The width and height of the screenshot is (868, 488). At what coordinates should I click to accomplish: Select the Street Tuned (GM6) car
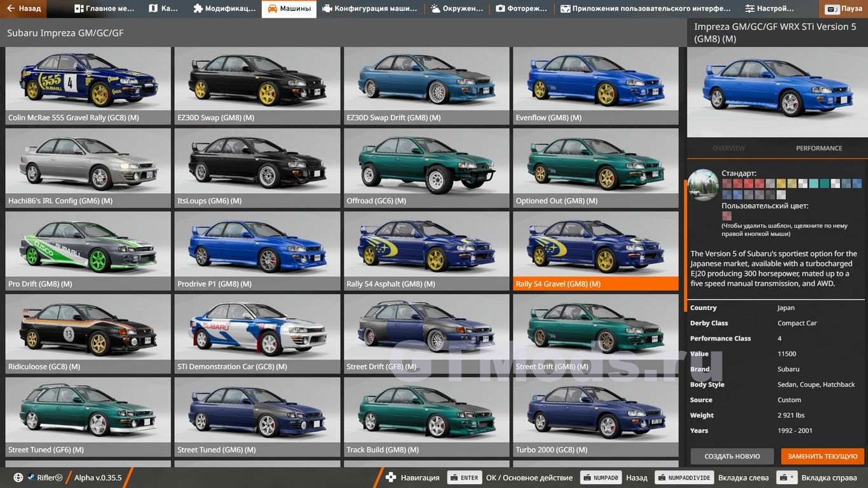click(x=257, y=417)
